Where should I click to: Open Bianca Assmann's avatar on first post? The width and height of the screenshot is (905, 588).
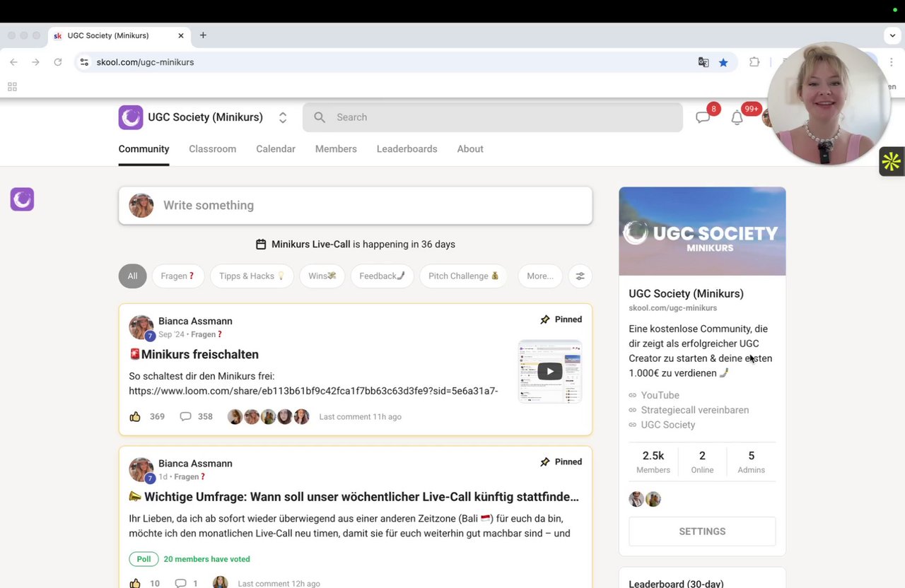click(141, 327)
